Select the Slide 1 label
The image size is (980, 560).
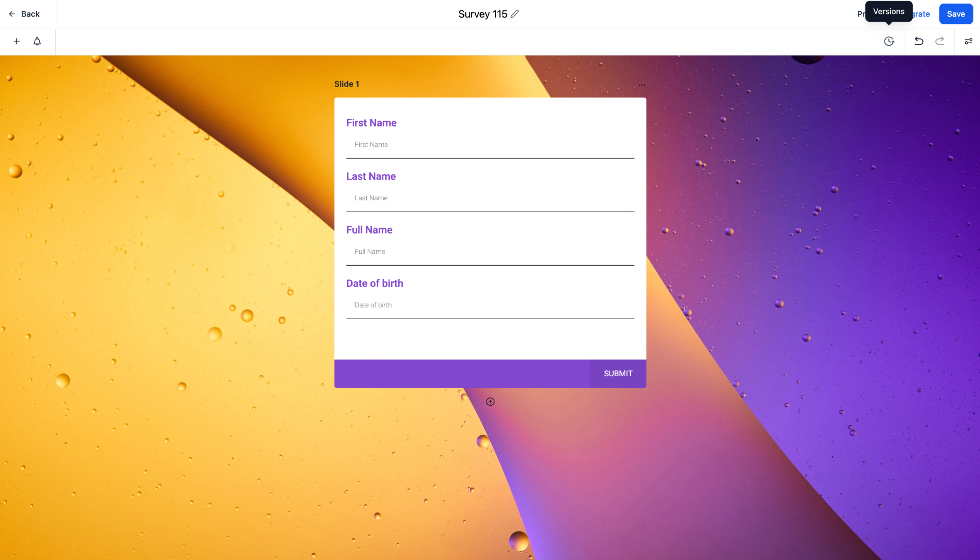coord(347,84)
